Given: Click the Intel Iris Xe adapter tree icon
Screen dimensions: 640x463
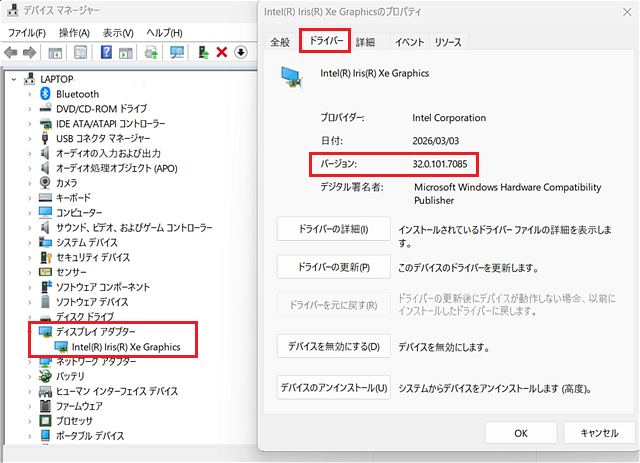Looking at the screenshot, I should [61, 347].
